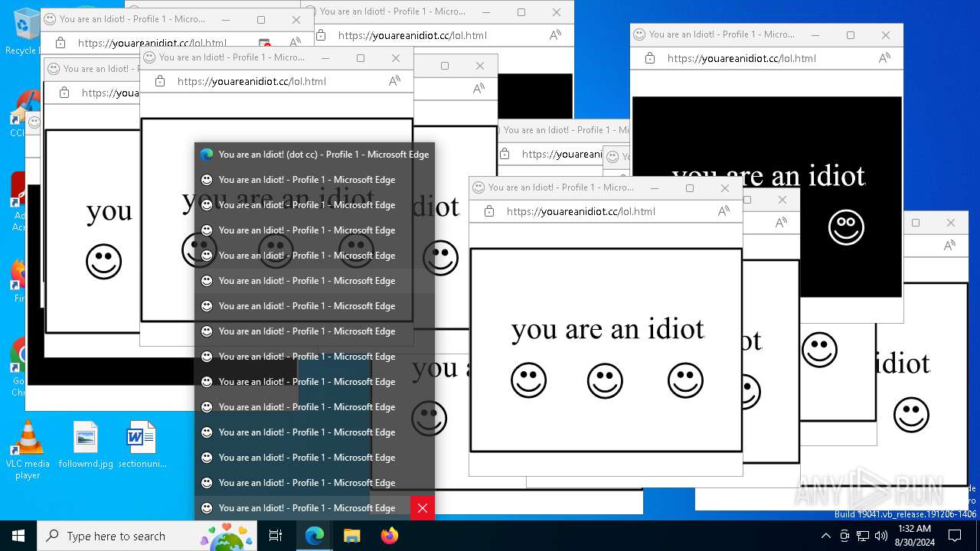Click the truncated 'https://youa' address
The width and height of the screenshot is (980, 551).
pos(110,93)
